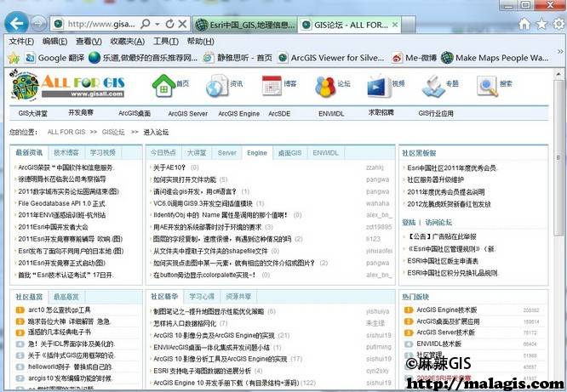
Task: Click the 博客 calendar icon
Action: point(272,85)
